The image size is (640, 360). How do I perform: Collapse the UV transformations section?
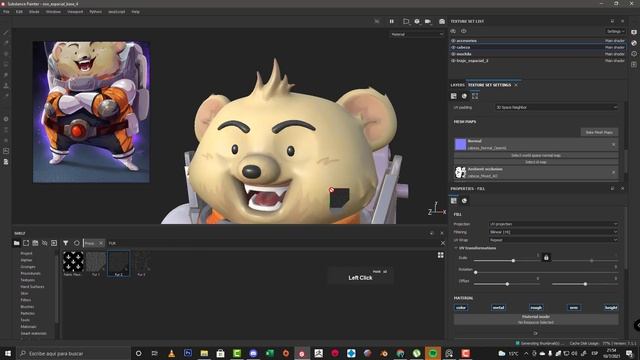point(456,248)
